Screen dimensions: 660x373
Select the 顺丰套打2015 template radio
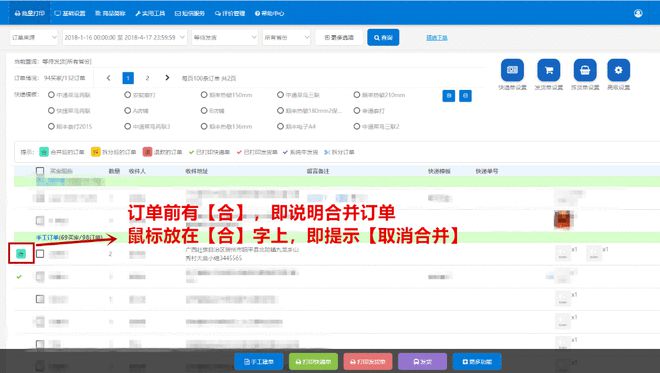tap(51, 126)
